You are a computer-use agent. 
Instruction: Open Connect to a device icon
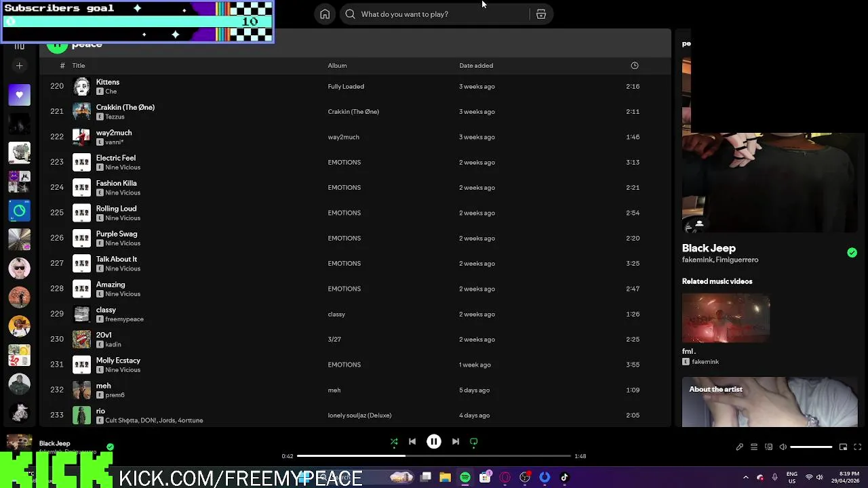768,447
